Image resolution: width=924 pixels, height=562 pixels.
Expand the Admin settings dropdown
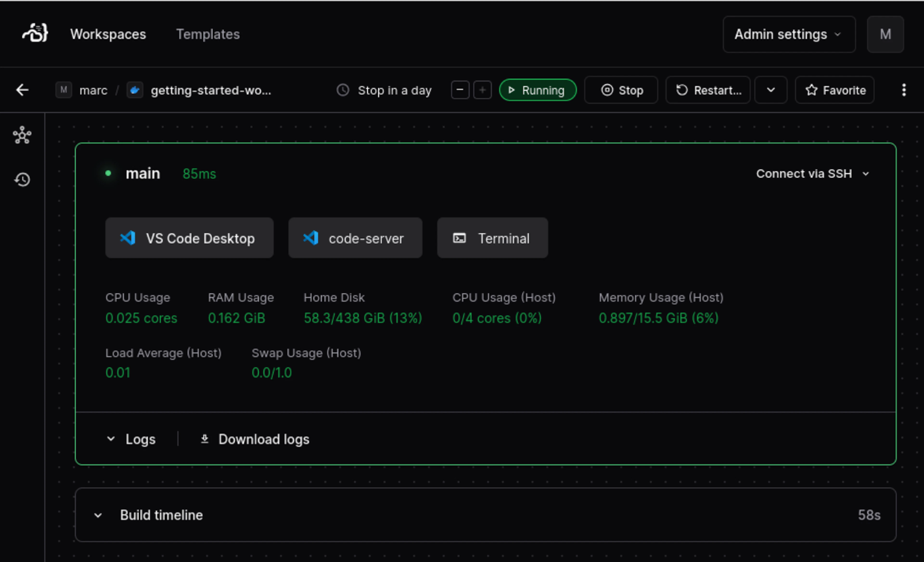(789, 34)
